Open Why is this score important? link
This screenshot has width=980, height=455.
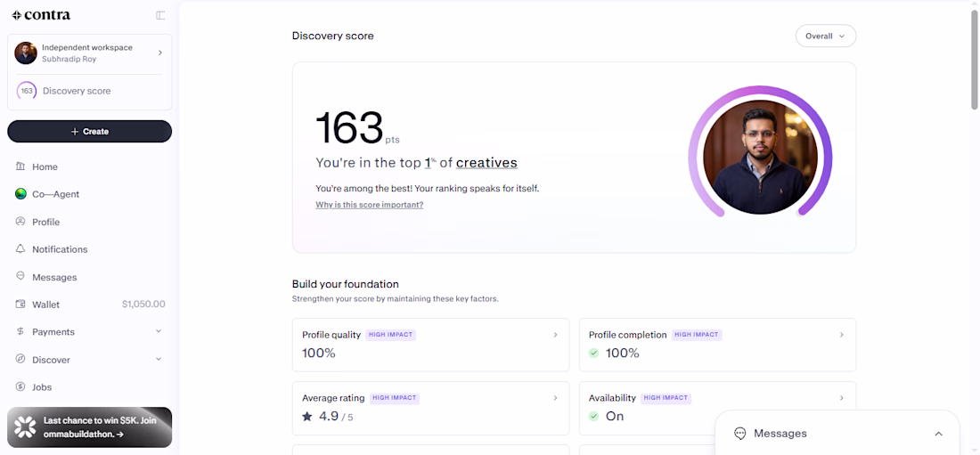coord(370,205)
